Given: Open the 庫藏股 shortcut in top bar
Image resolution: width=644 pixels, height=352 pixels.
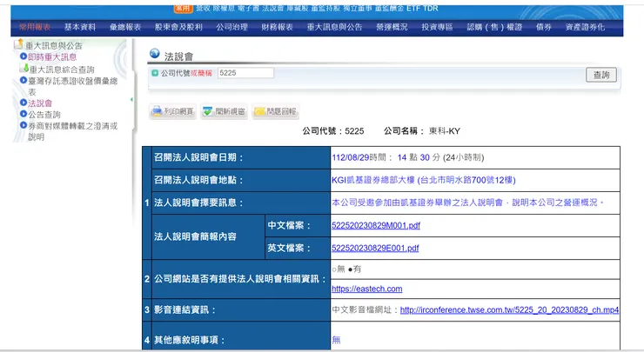Looking at the screenshot, I should coord(298,8).
